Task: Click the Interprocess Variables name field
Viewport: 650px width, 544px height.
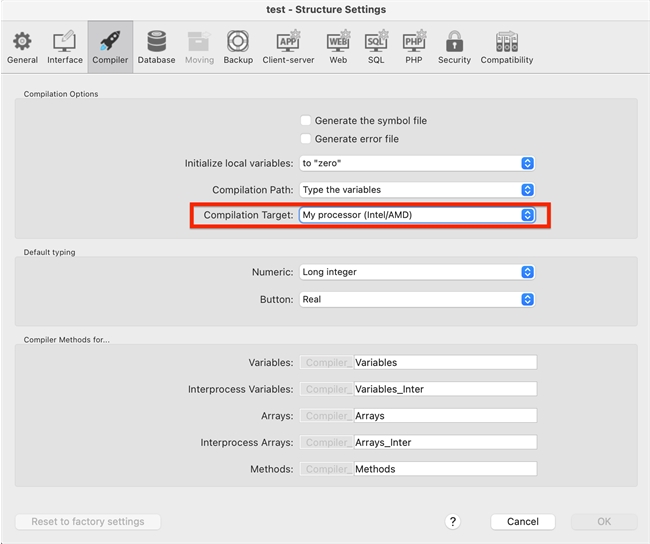Action: [x=444, y=389]
